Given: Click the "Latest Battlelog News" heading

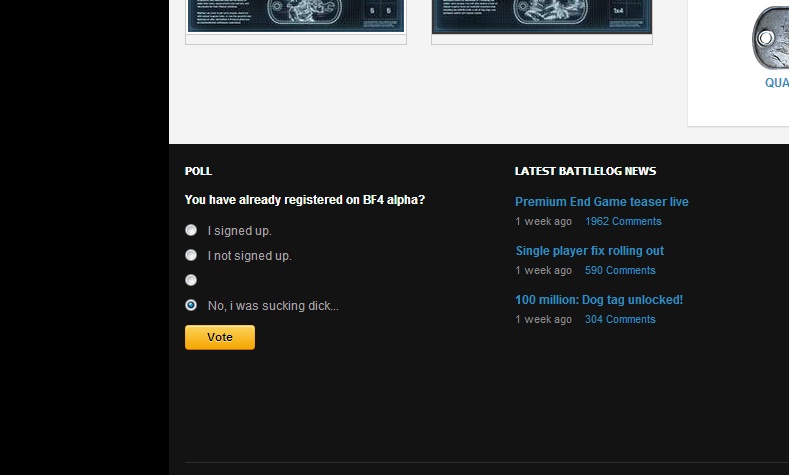Looking at the screenshot, I should pyautogui.click(x=585, y=171).
